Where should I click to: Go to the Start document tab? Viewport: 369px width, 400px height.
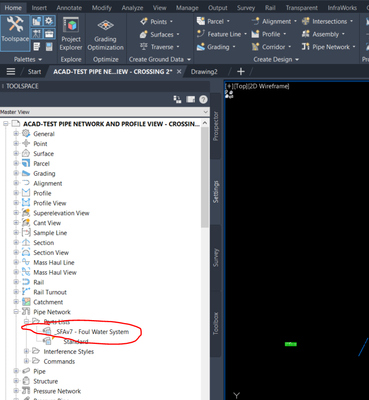[34, 72]
